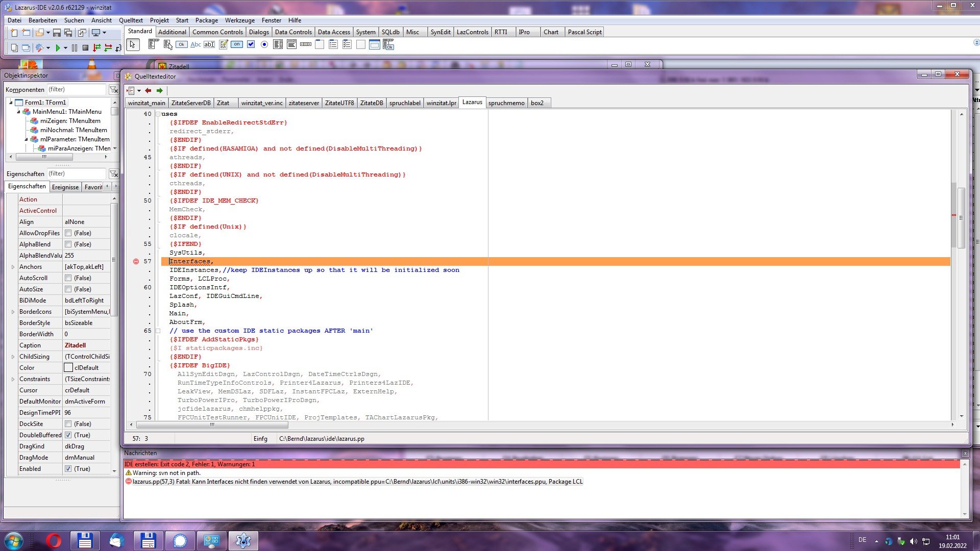Toggle the DockSite checkbox

coord(68,424)
